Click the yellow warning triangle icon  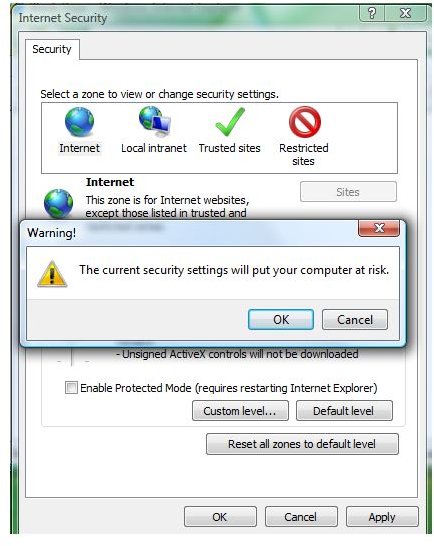[52, 274]
